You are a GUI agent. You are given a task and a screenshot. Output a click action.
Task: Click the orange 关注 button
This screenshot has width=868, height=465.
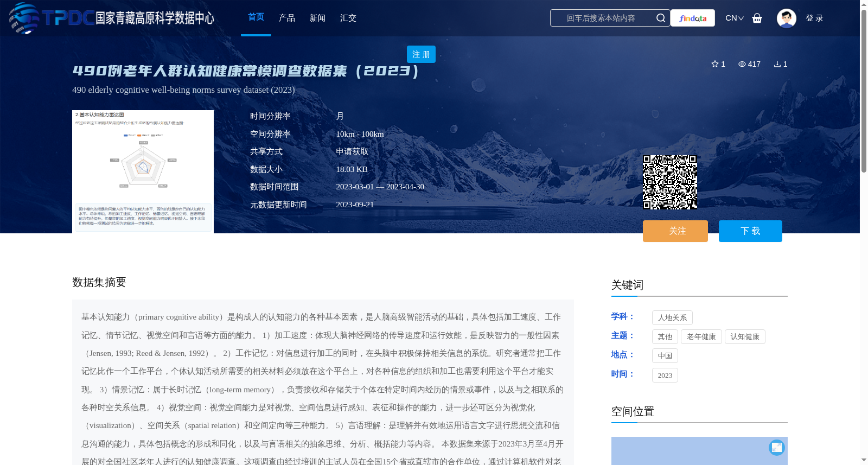click(x=675, y=231)
